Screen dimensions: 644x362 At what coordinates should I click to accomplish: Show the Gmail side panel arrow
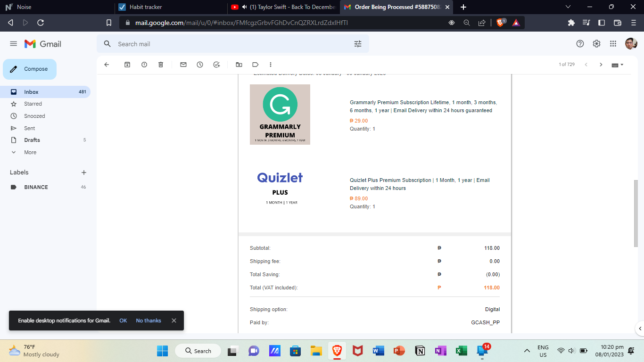pos(640,329)
